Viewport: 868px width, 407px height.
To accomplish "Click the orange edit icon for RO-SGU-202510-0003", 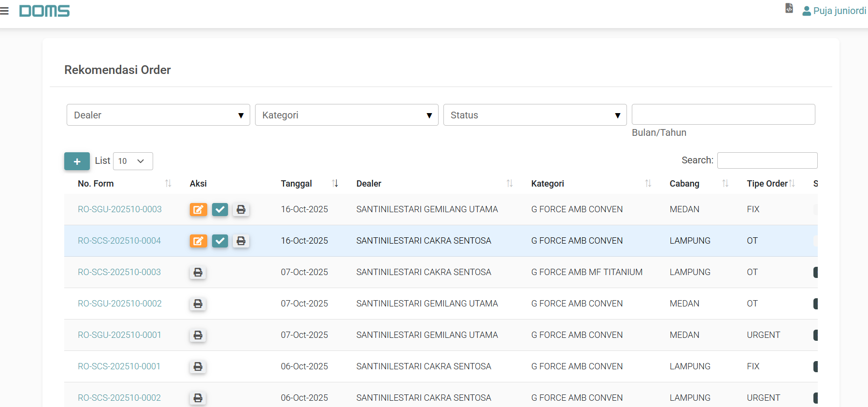I will click(198, 209).
